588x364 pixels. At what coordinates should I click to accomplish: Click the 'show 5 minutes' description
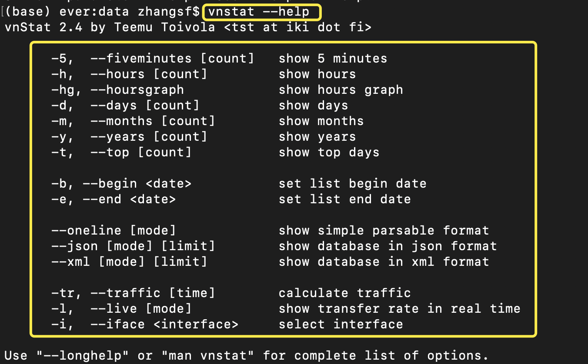[333, 59]
